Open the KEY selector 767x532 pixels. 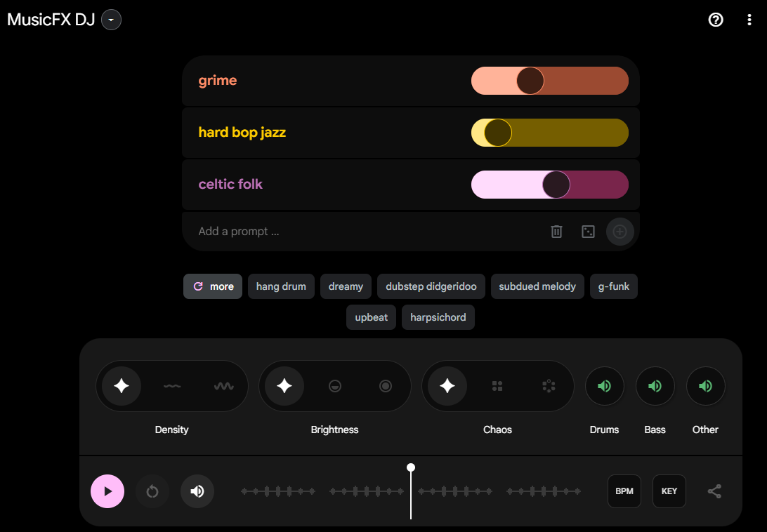tap(669, 491)
